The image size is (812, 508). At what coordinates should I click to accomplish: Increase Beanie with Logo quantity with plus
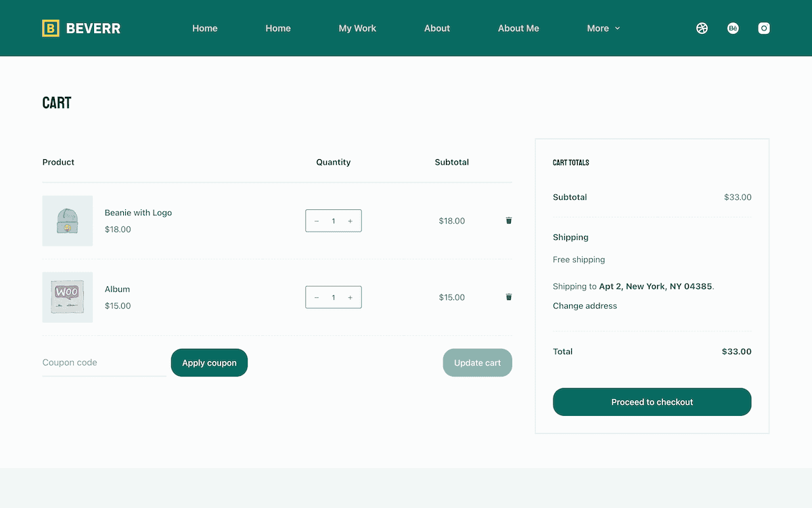[350, 221]
